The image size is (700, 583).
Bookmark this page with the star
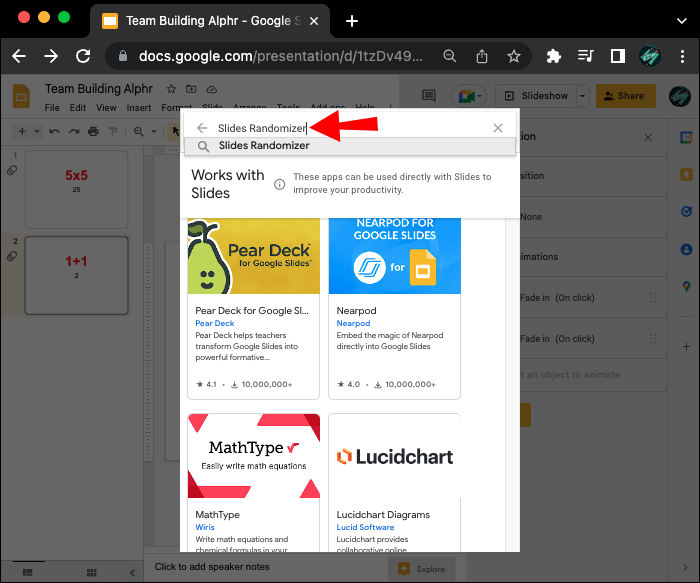[514, 56]
